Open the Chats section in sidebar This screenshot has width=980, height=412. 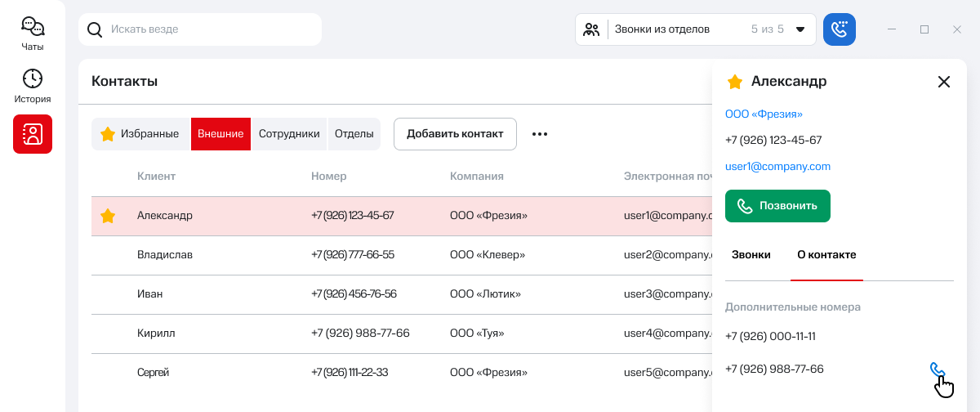pyautogui.click(x=33, y=34)
